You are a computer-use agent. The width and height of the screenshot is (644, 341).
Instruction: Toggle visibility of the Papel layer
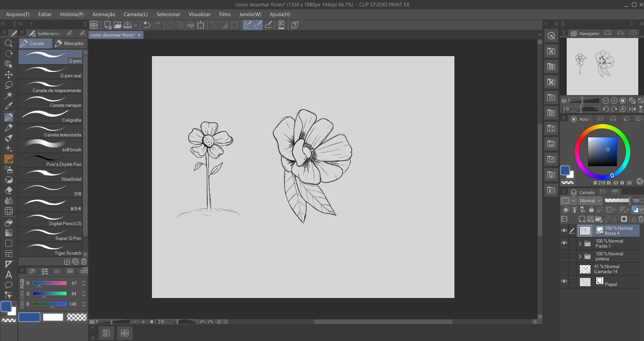pyautogui.click(x=564, y=282)
